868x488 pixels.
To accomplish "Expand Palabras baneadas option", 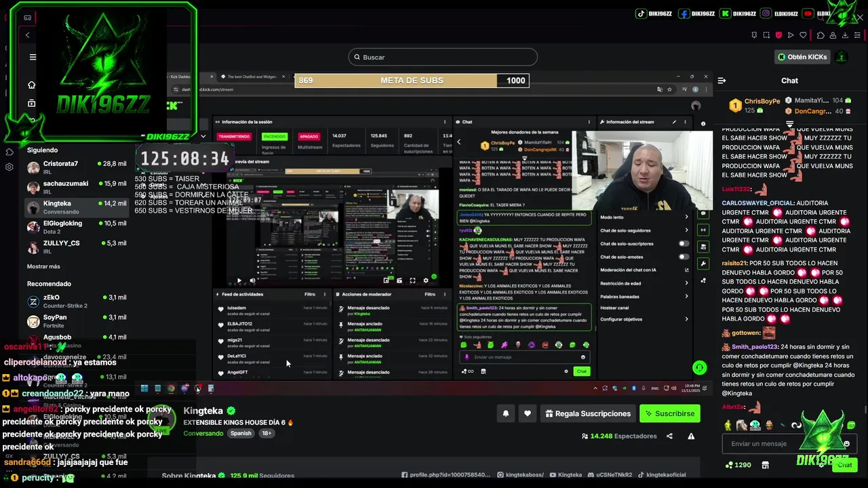I will 643,296.
